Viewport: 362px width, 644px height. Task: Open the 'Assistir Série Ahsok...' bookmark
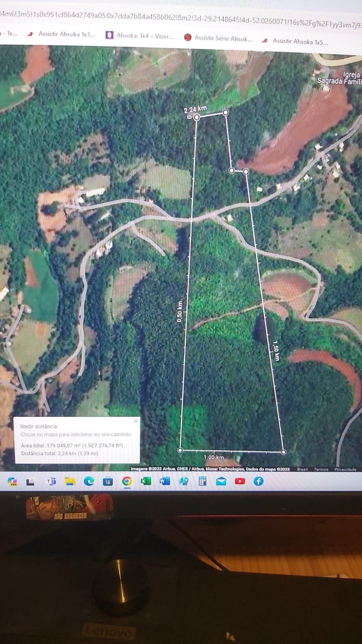[x=218, y=38]
